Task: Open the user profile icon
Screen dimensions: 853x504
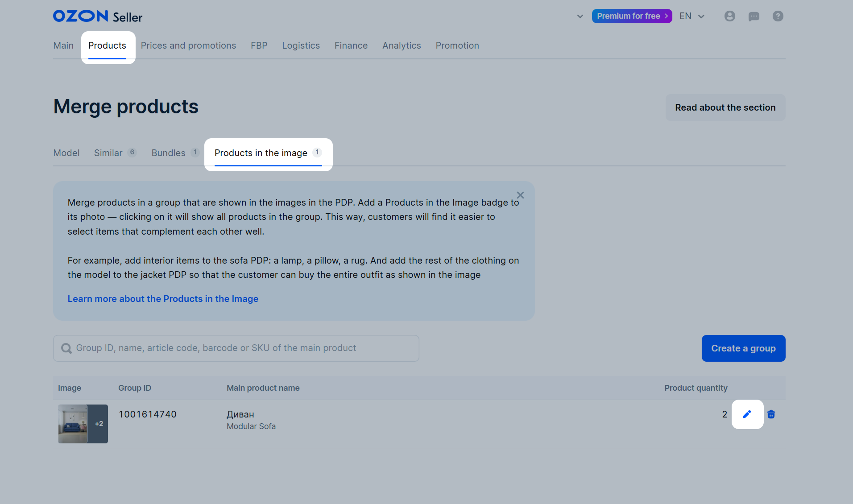Action: (730, 16)
